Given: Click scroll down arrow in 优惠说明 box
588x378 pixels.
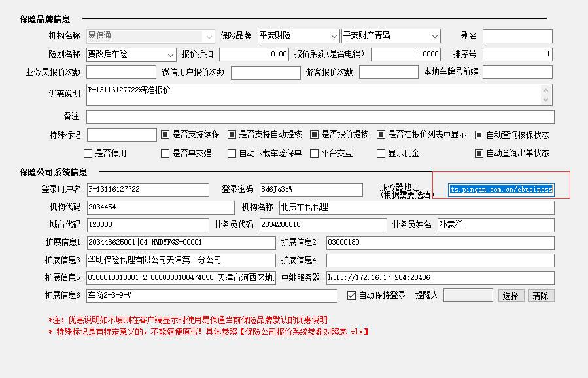Looking at the screenshot, I should [x=546, y=100].
